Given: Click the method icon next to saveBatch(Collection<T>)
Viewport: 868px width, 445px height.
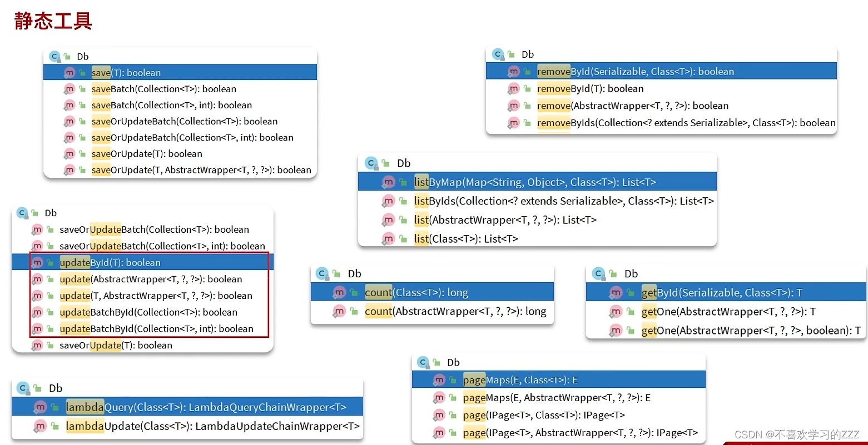Looking at the screenshot, I should [x=70, y=89].
